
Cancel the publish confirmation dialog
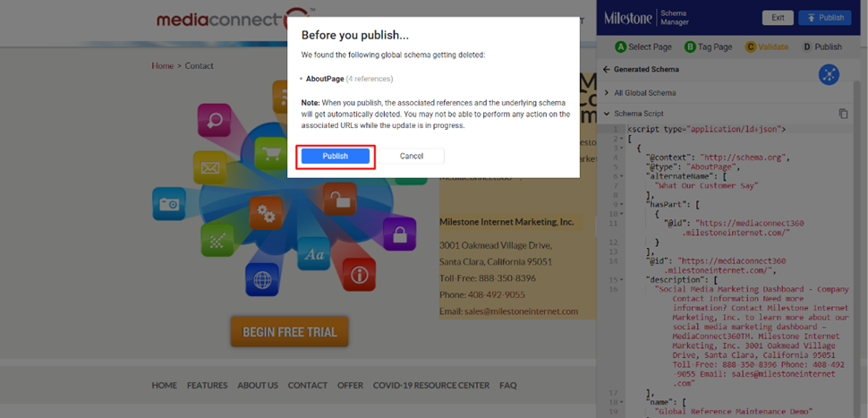(x=412, y=156)
